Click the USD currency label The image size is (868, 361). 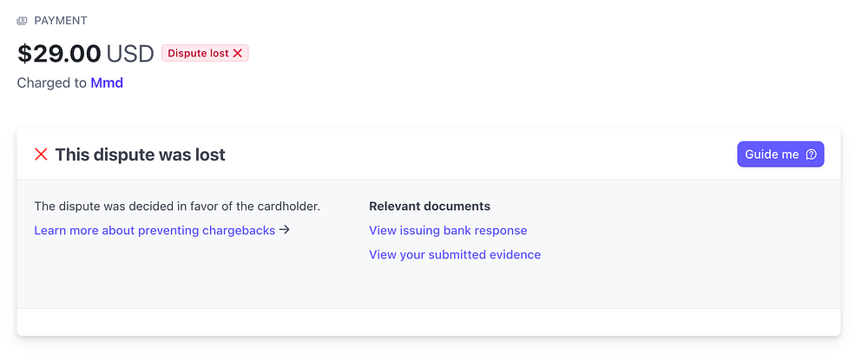tap(130, 54)
